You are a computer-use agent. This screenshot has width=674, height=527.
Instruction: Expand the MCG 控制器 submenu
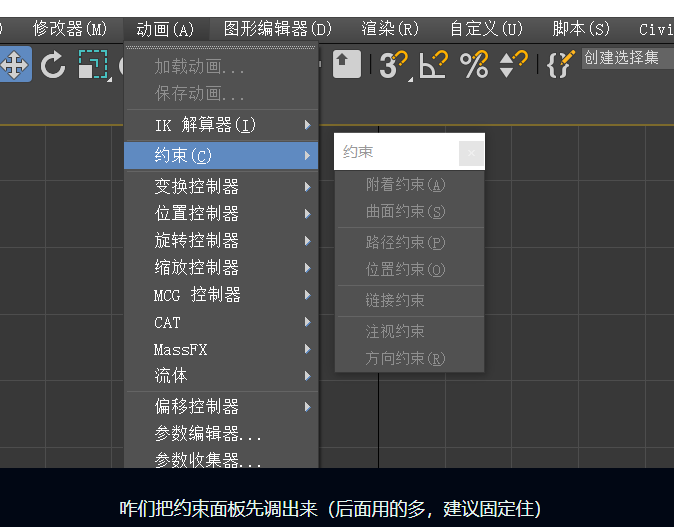coord(221,295)
